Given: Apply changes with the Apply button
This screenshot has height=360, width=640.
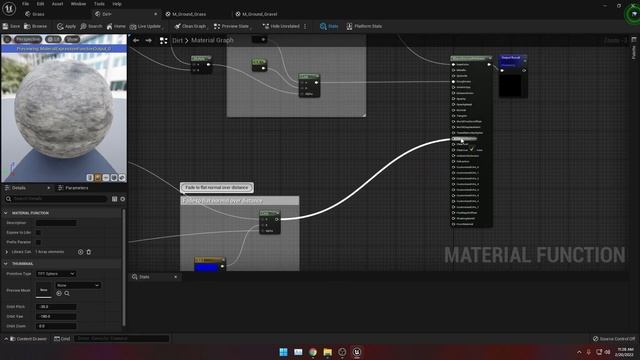Looking at the screenshot, I should pyautogui.click(x=67, y=26).
